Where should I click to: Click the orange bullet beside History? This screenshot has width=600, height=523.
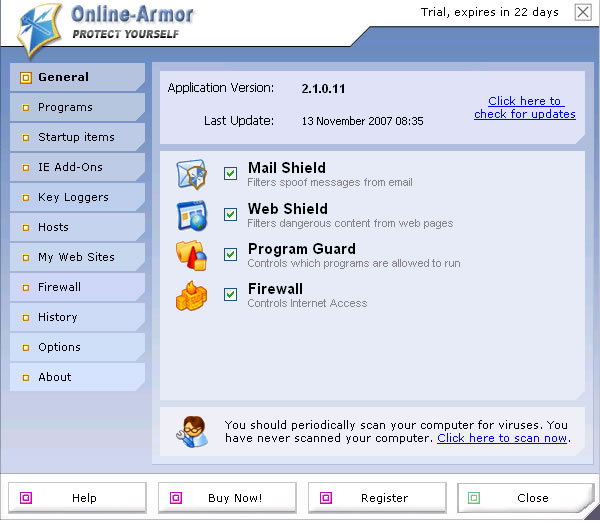26,318
